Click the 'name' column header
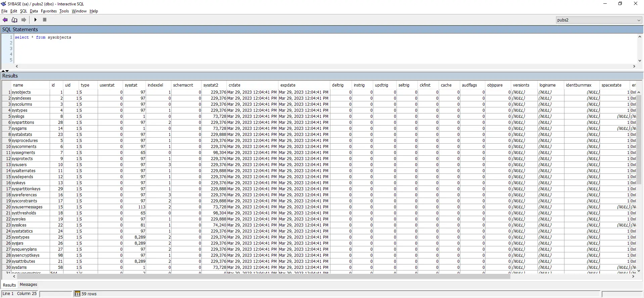Image resolution: width=644 pixels, height=298 pixels. click(31, 85)
